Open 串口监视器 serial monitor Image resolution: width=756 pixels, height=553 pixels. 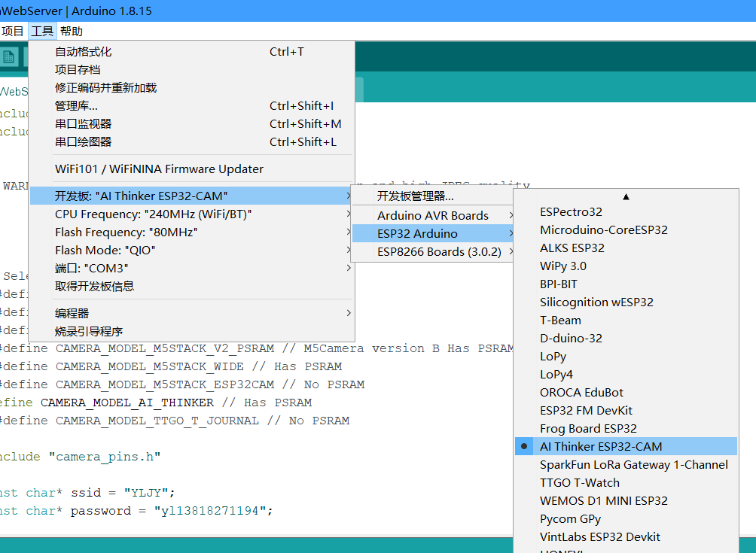[x=192, y=124]
